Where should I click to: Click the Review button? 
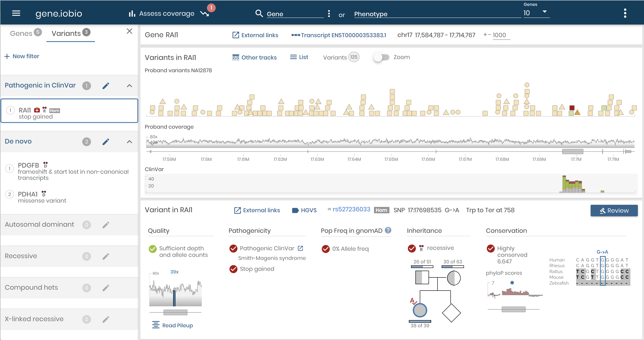coord(614,210)
